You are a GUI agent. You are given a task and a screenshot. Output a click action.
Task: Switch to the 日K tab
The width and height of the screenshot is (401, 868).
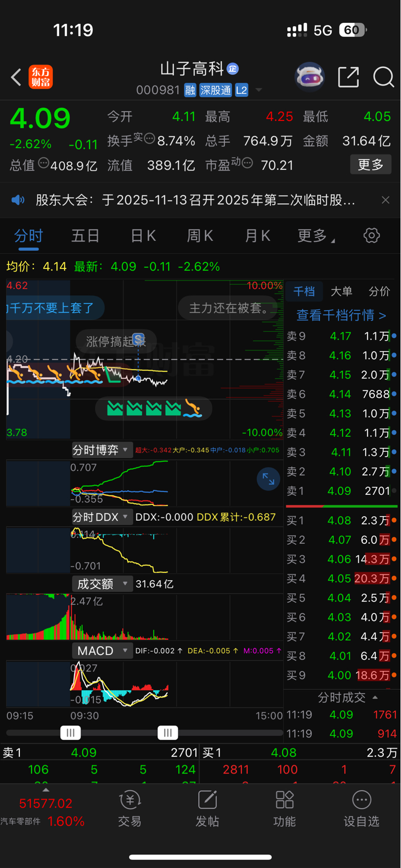[143, 236]
